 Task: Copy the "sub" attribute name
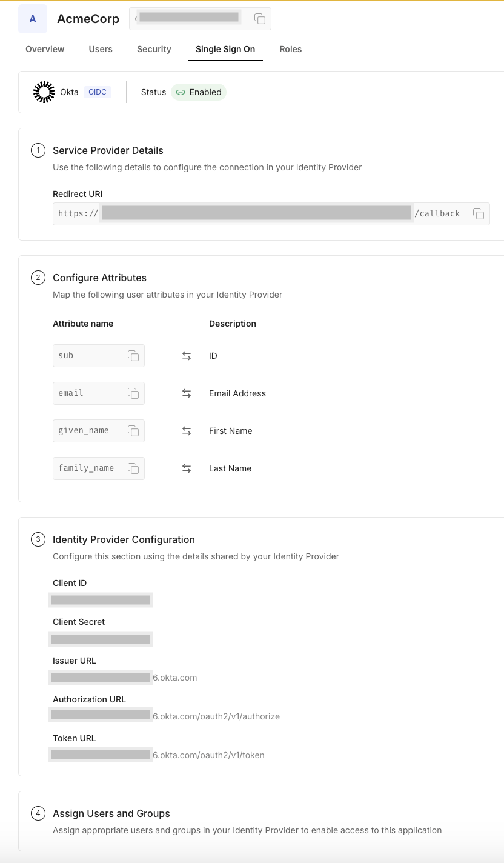133,356
